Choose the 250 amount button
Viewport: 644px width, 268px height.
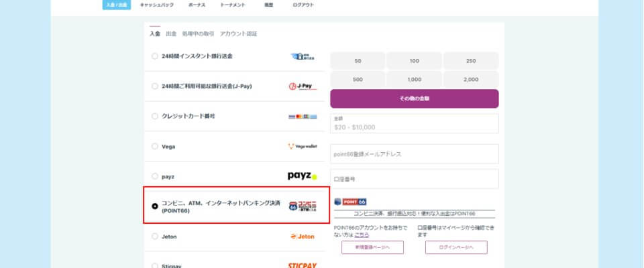coord(471,61)
